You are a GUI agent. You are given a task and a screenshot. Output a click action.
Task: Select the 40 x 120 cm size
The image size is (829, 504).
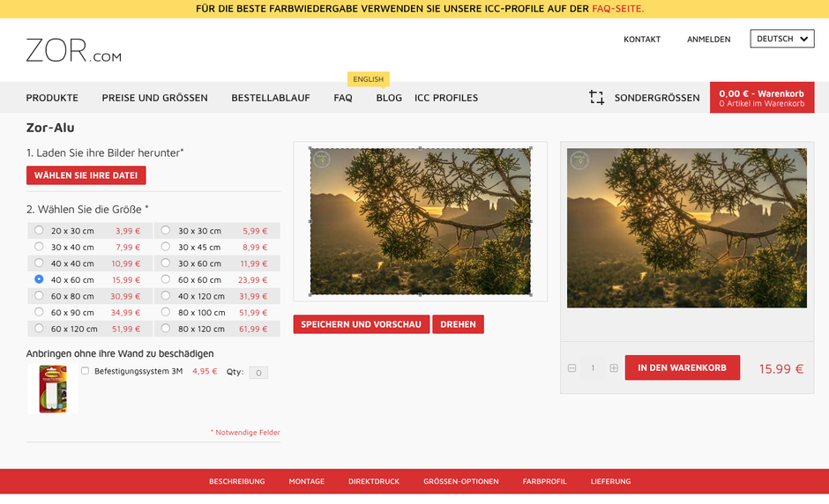[x=166, y=295]
